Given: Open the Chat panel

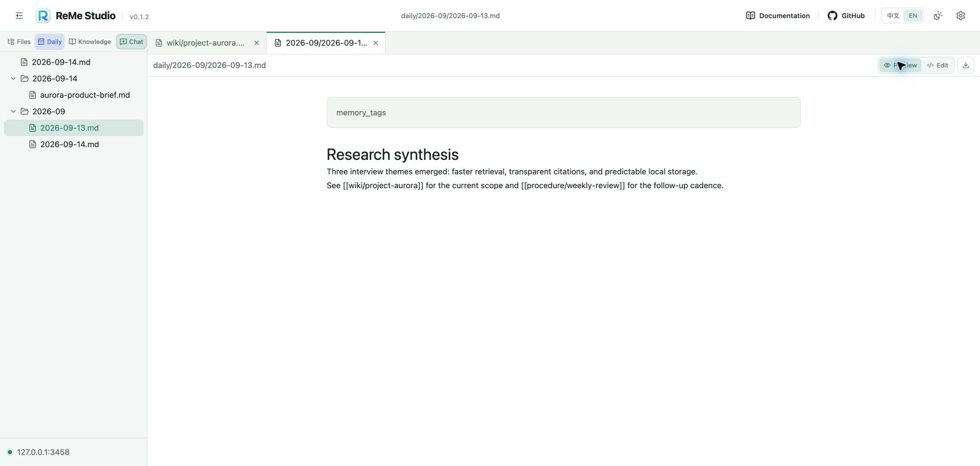Looking at the screenshot, I should [x=131, y=42].
